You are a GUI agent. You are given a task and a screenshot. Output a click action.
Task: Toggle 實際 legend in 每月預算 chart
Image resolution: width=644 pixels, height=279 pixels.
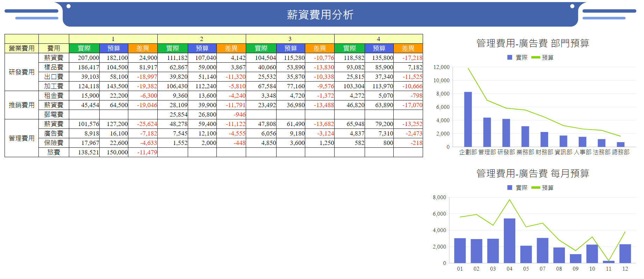(x=517, y=188)
